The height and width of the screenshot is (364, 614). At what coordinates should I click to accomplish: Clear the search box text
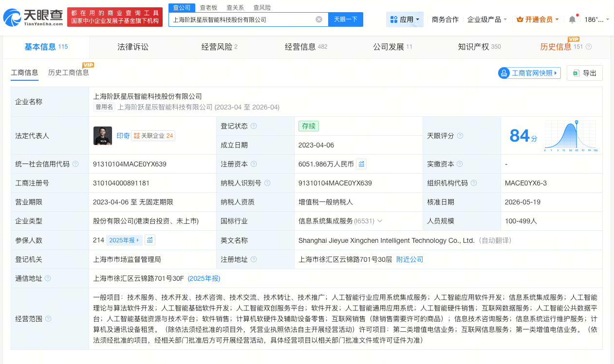click(319, 19)
